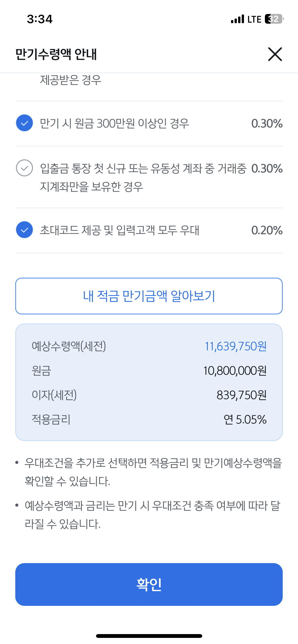Tap the cellular signal strength icon
298x644 pixels.
(x=237, y=19)
